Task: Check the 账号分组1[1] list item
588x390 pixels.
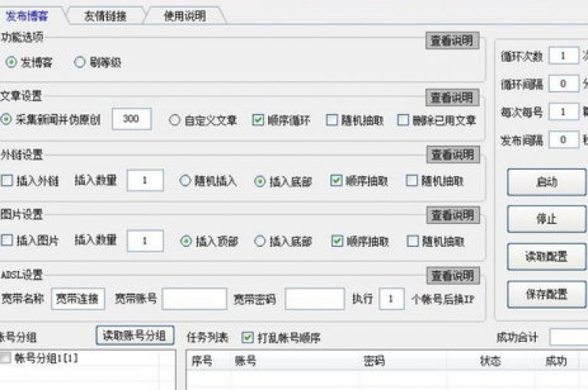Action: click(x=5, y=358)
